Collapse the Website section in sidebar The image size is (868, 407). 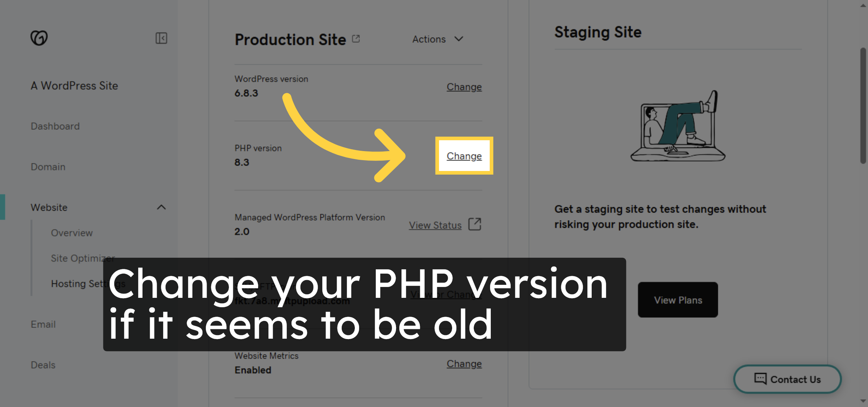point(162,207)
